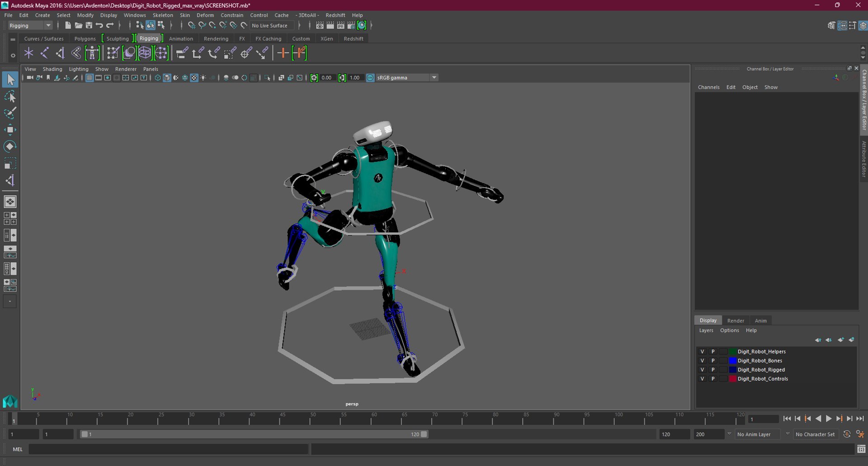Open the No Character Set dropdown
This screenshot has width=868, height=466.
click(x=816, y=434)
